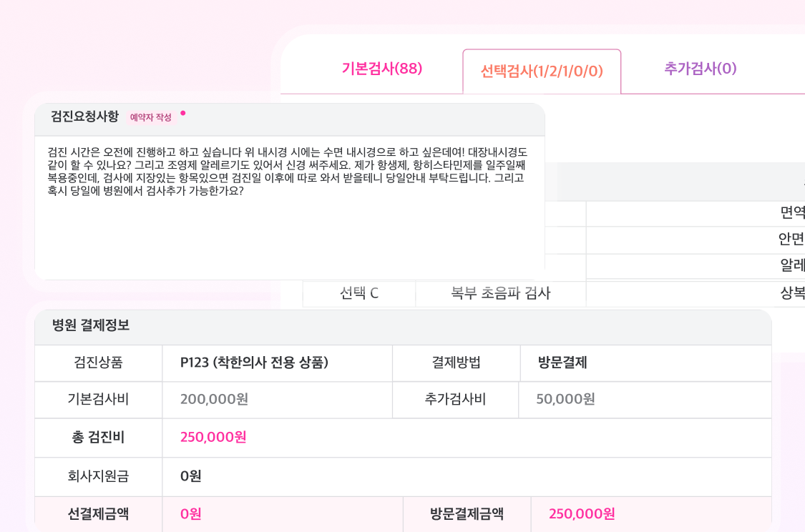Viewport: 805px width, 532px height.
Task: Click the 예약자 작성 badge
Action: [x=150, y=117]
